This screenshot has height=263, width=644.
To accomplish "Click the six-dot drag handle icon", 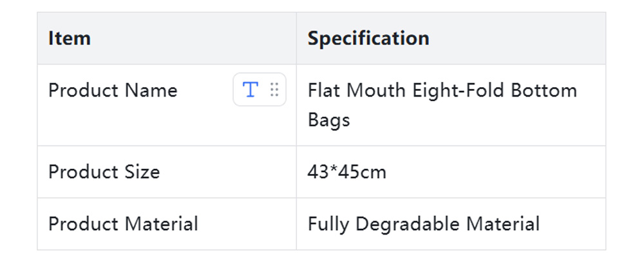I will pos(274,90).
